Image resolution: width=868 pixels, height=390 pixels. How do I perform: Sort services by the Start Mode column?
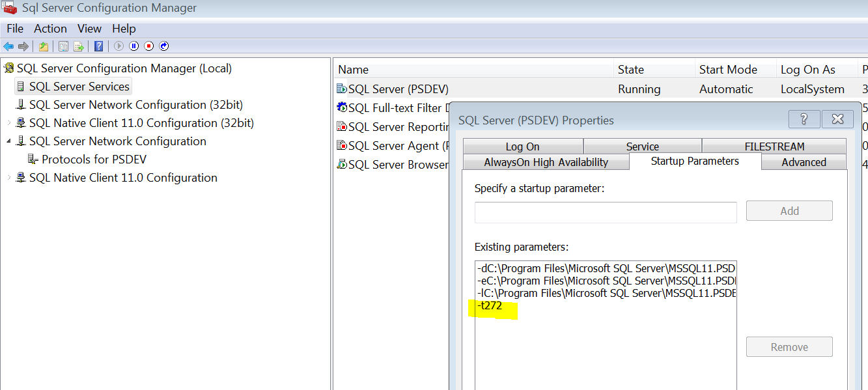tap(736, 70)
